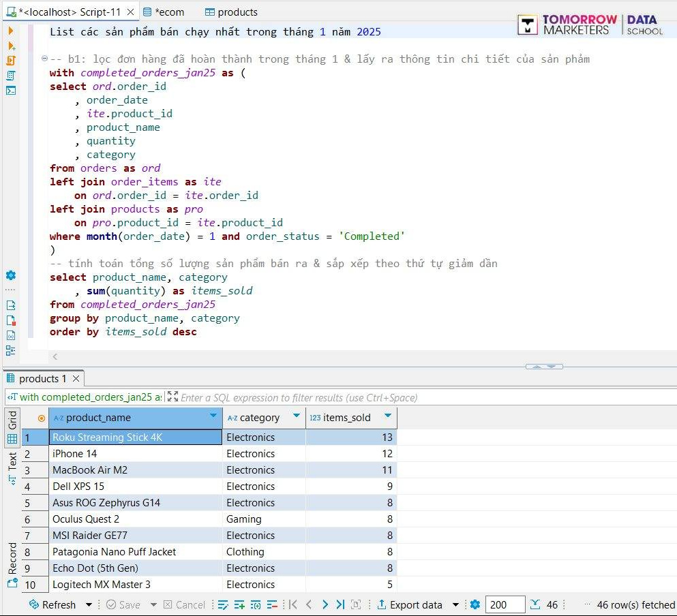Select the Roku Streaming Stick 4K cell

point(136,437)
